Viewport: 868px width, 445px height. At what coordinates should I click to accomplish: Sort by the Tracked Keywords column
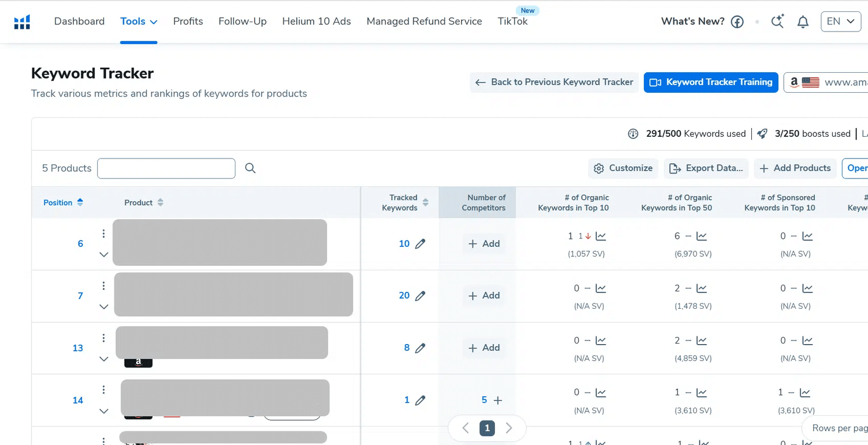click(x=425, y=202)
